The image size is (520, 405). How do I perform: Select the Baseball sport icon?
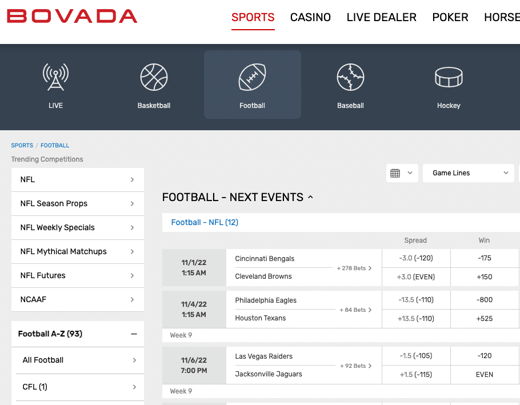coord(350,77)
